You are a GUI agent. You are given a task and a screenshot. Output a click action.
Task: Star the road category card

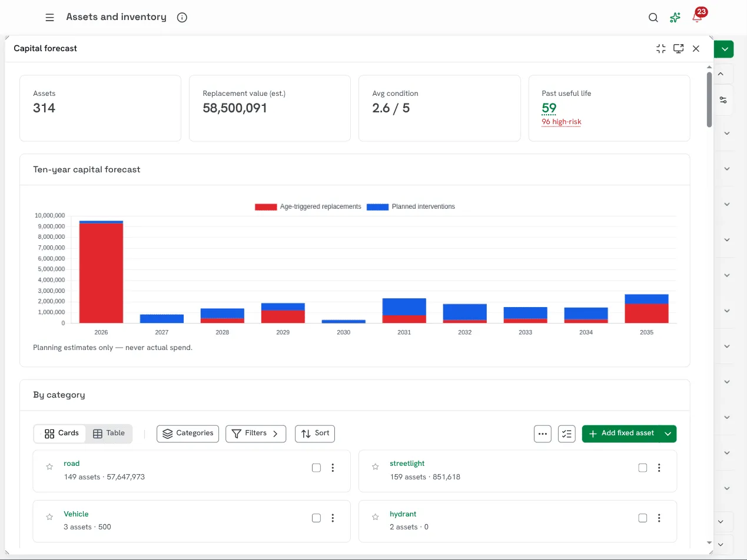click(x=49, y=467)
